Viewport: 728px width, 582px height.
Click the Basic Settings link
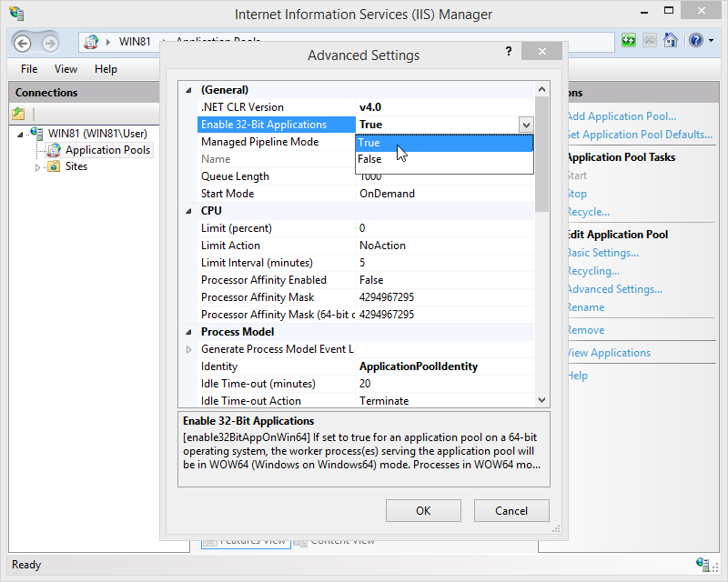[603, 253]
